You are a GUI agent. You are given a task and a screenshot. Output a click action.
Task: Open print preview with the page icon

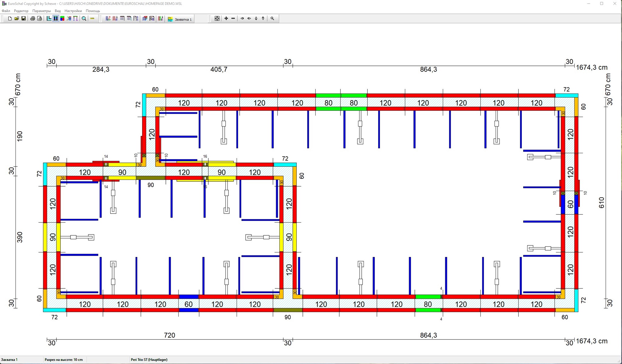click(x=39, y=19)
